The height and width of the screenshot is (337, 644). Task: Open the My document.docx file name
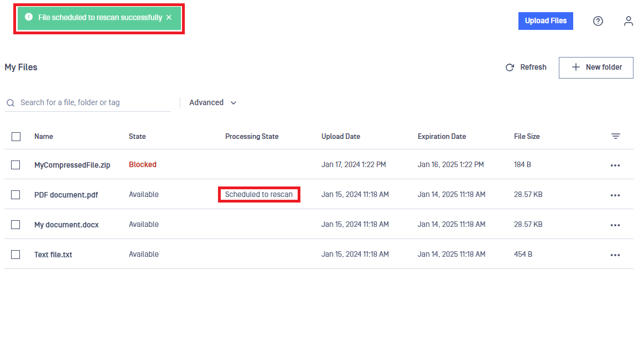click(x=66, y=225)
